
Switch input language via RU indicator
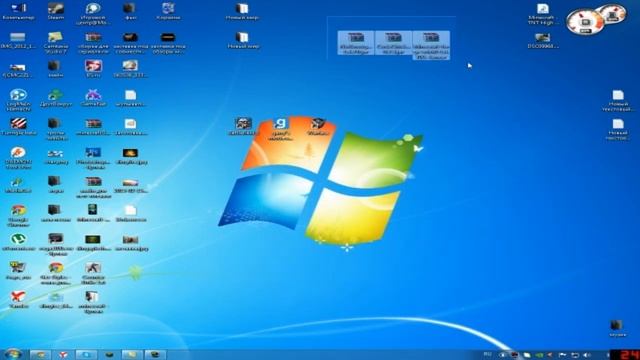tap(487, 354)
